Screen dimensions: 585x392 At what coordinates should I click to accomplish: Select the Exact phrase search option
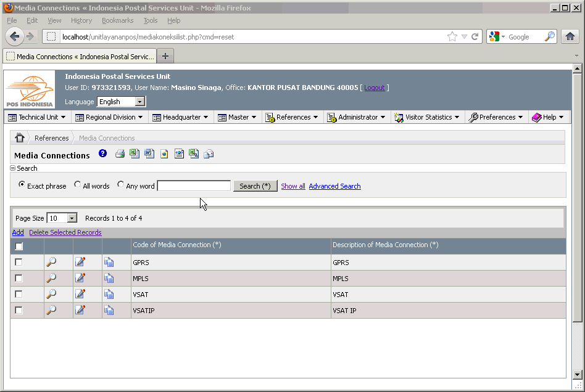click(x=22, y=185)
